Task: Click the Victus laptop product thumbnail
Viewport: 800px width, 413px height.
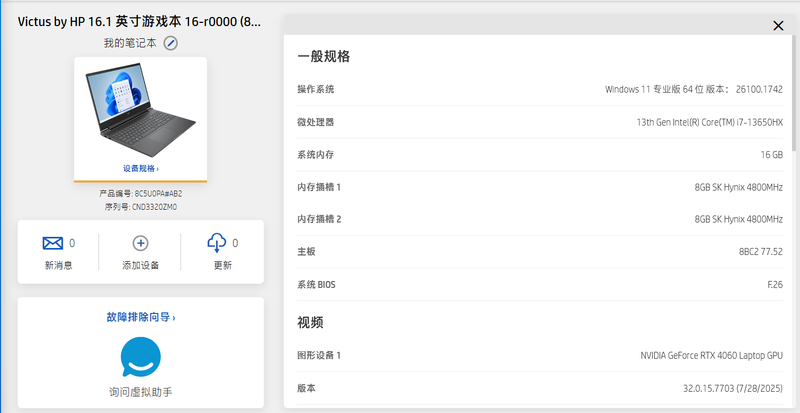Action: (x=140, y=109)
